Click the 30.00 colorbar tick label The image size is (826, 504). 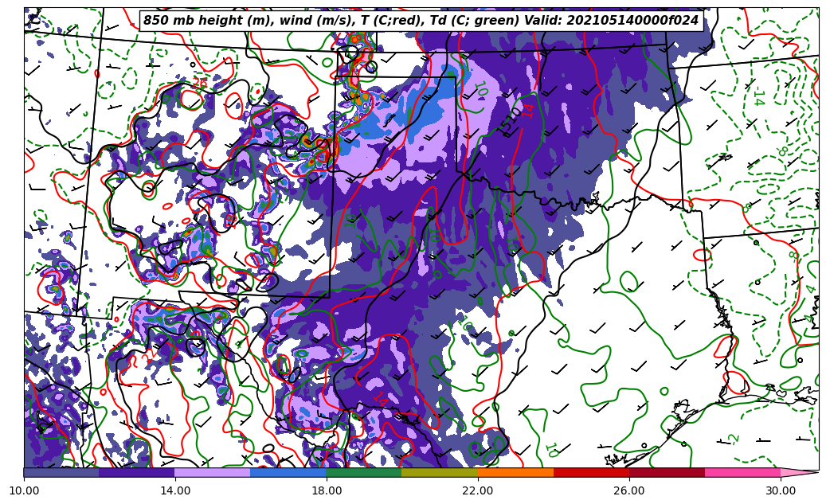click(781, 490)
